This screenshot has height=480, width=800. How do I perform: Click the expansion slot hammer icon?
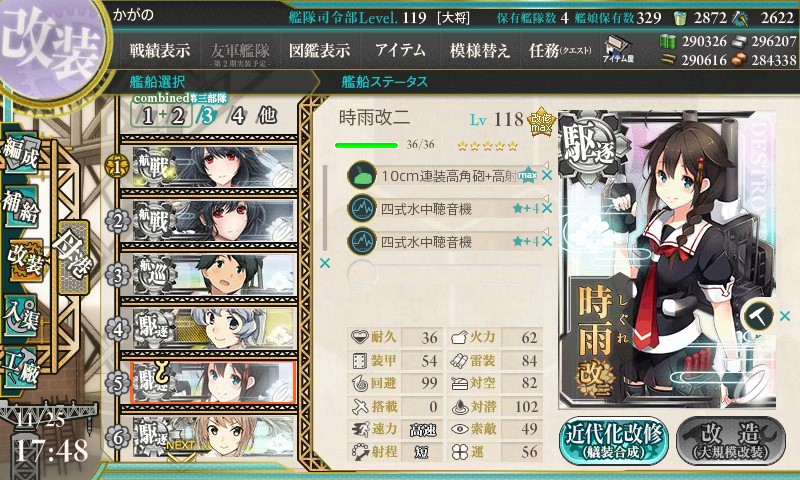(758, 316)
